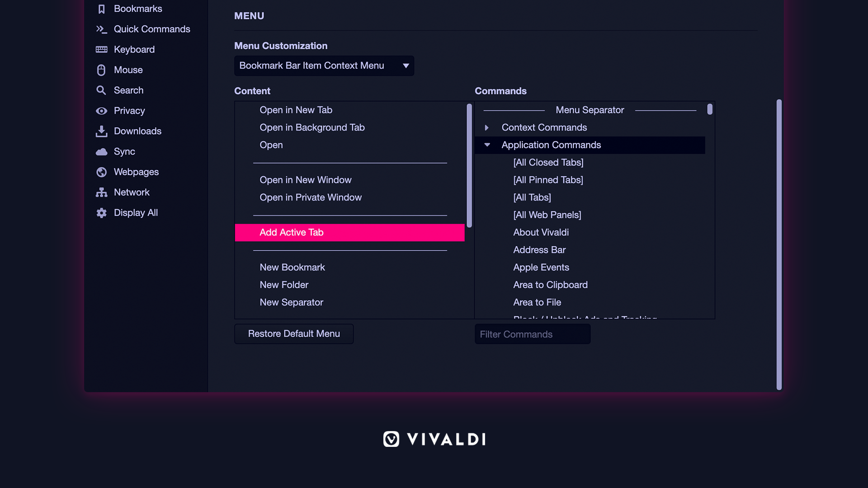Select Display All settings option

136,213
